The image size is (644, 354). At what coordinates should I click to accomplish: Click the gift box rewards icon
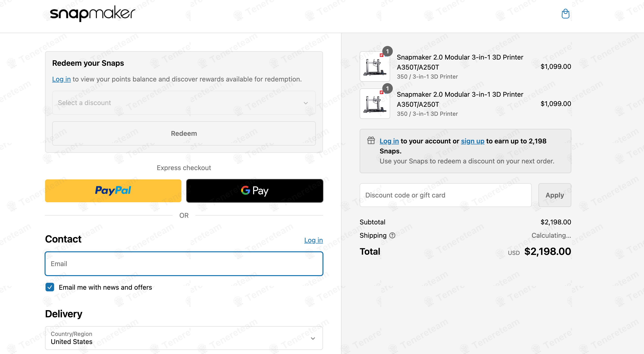(x=371, y=141)
